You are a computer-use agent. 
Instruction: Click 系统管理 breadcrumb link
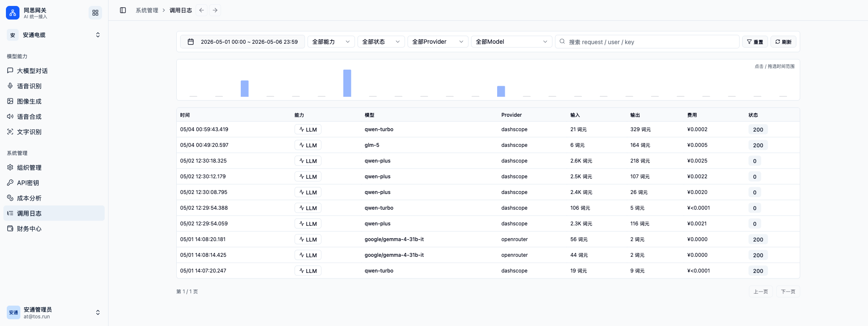[x=147, y=10]
